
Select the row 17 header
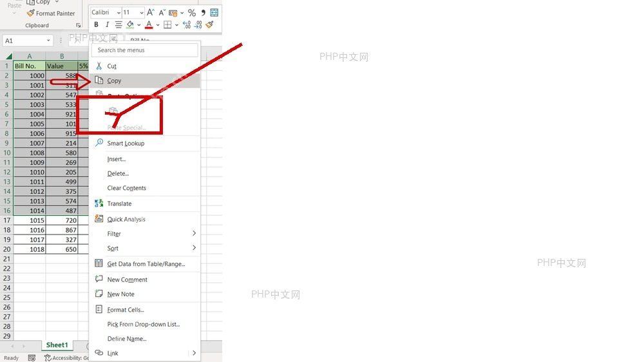pyautogui.click(x=7, y=220)
